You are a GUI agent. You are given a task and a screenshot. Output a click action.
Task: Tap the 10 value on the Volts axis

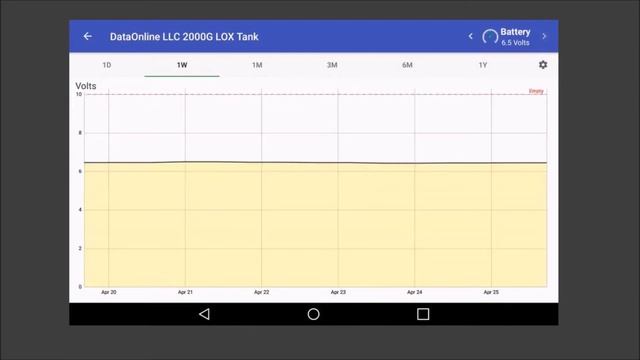(x=79, y=94)
